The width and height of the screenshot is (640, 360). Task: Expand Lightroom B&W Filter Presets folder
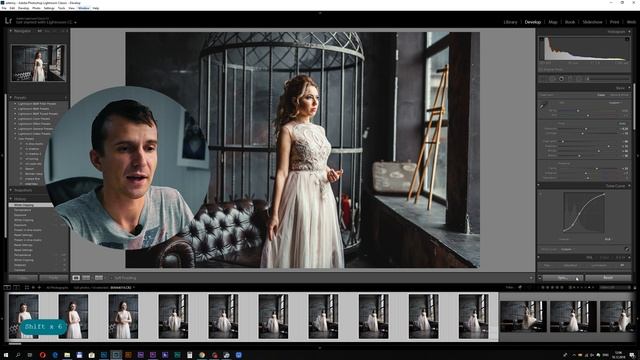(x=15, y=104)
